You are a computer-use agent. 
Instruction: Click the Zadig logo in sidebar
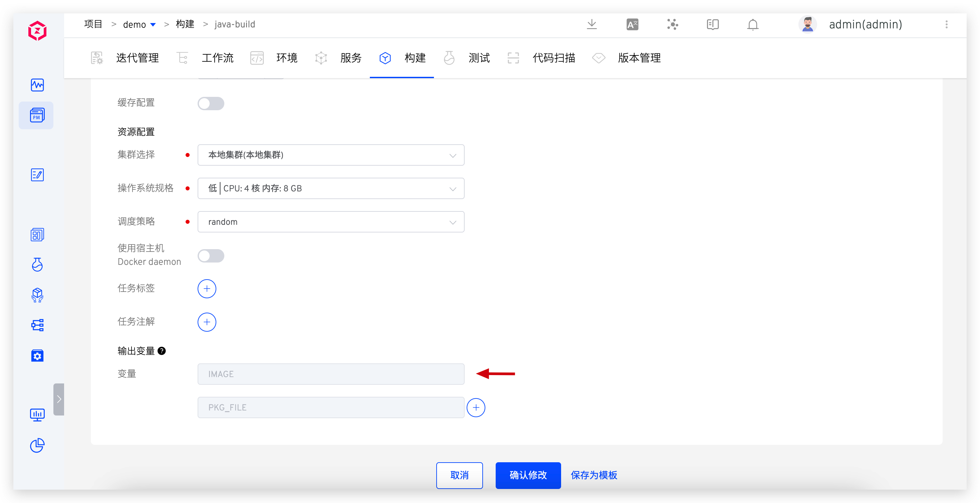37,31
